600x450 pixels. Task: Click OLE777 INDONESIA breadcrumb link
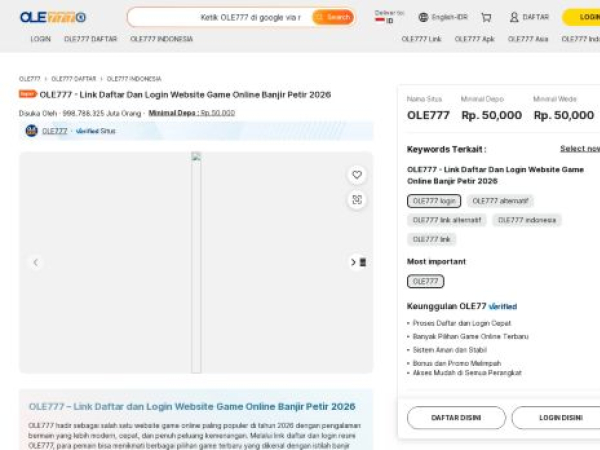point(134,79)
